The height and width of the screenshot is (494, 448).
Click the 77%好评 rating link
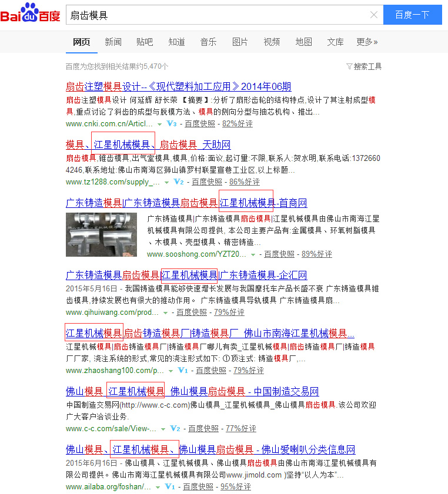(241, 428)
